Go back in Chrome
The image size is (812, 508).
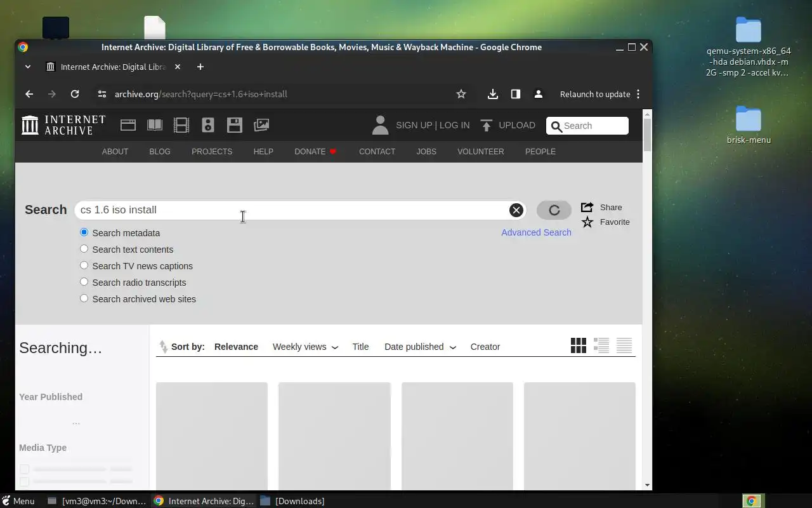click(29, 94)
